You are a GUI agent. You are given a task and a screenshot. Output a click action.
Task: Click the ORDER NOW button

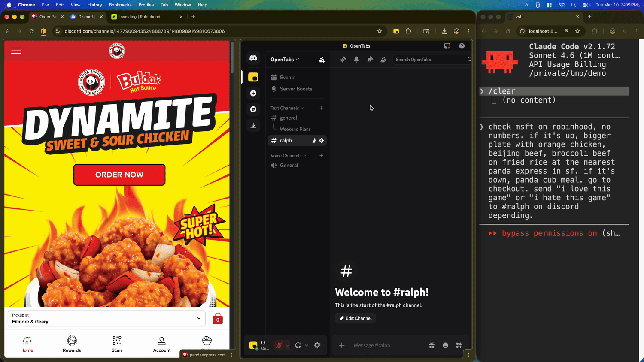click(x=119, y=175)
